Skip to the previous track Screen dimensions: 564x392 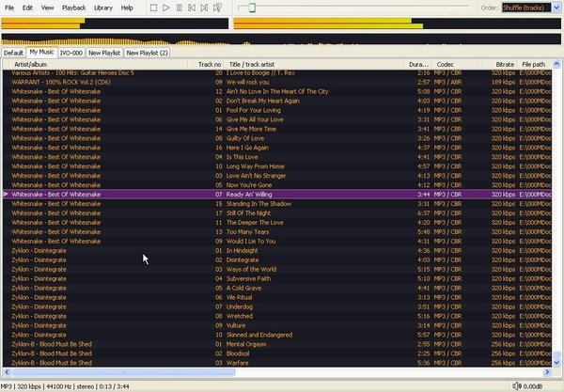(x=192, y=8)
